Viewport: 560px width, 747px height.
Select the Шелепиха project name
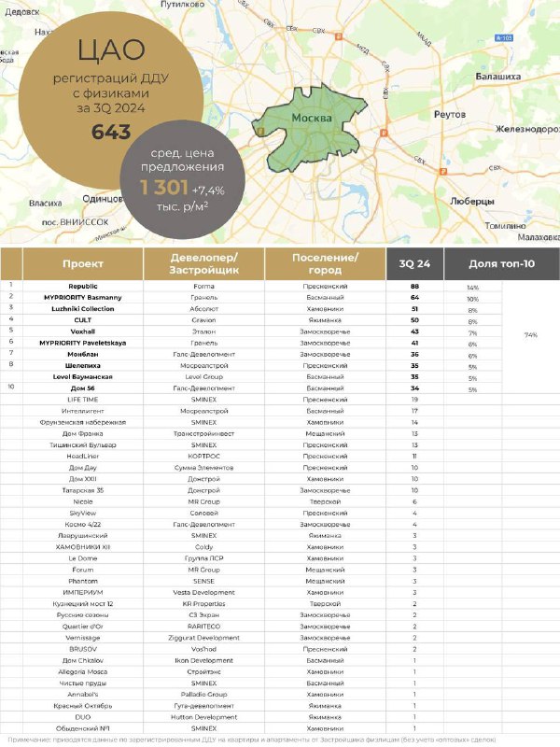click(x=83, y=366)
